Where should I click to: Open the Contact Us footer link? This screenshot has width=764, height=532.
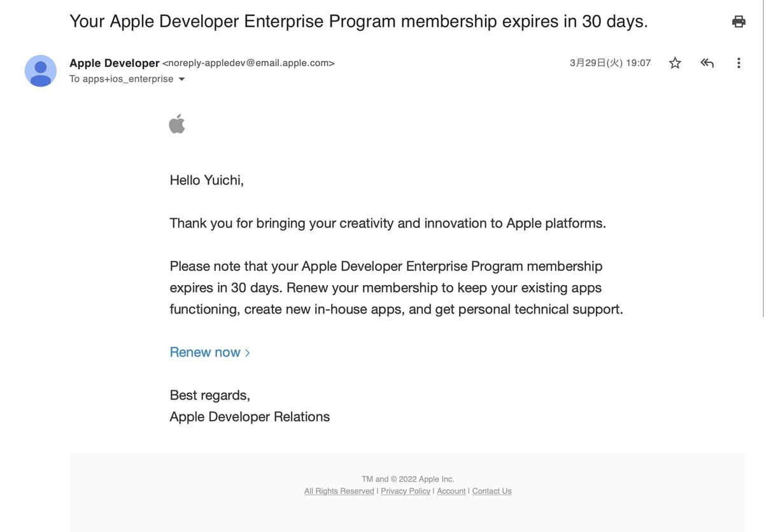(x=492, y=491)
